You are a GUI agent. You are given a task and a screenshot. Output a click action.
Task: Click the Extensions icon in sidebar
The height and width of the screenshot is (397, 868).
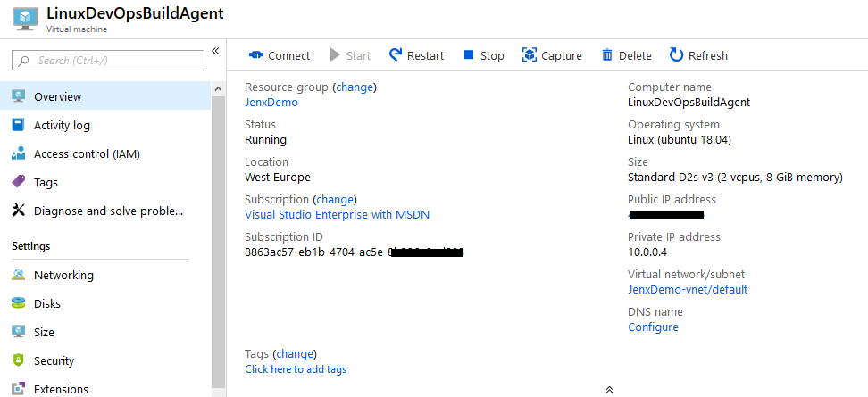[x=18, y=389]
